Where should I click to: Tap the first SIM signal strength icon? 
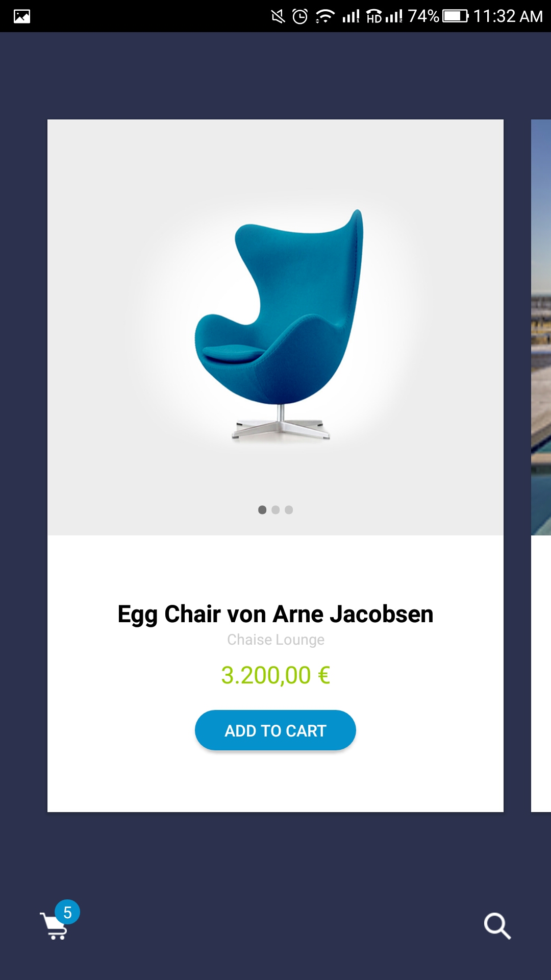coord(351,16)
